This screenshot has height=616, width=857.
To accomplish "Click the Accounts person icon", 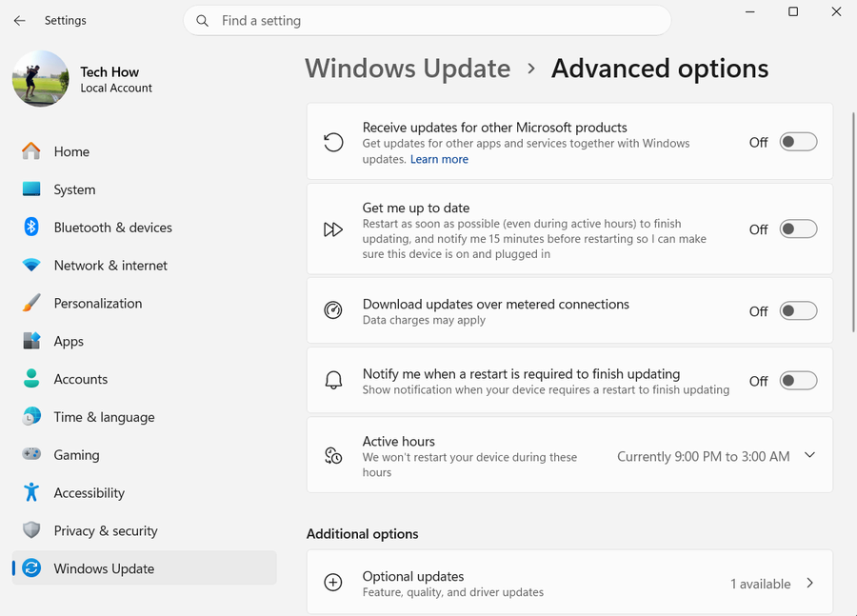I will click(31, 378).
